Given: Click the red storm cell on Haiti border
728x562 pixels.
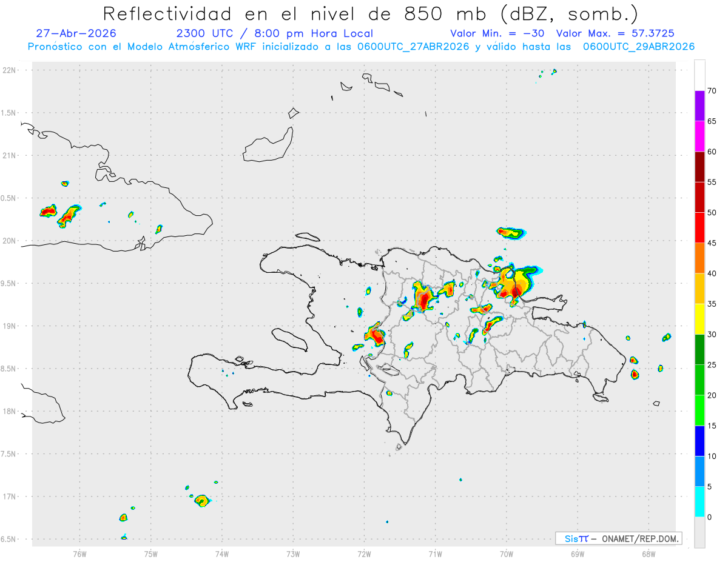Looking at the screenshot, I should [x=376, y=334].
